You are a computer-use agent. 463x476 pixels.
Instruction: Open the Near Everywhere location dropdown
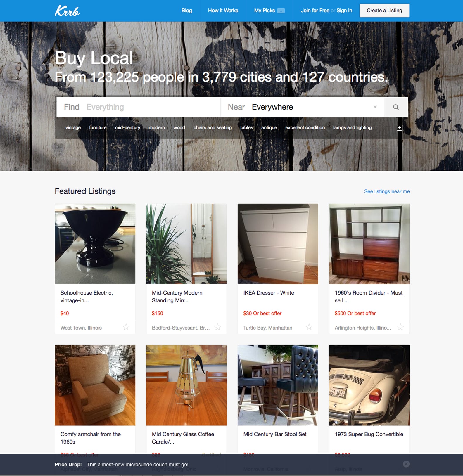click(303, 107)
